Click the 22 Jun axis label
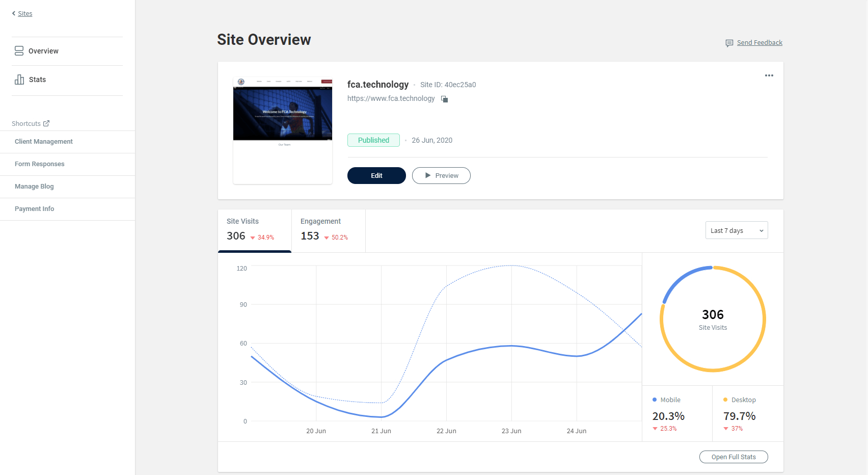 click(x=446, y=431)
